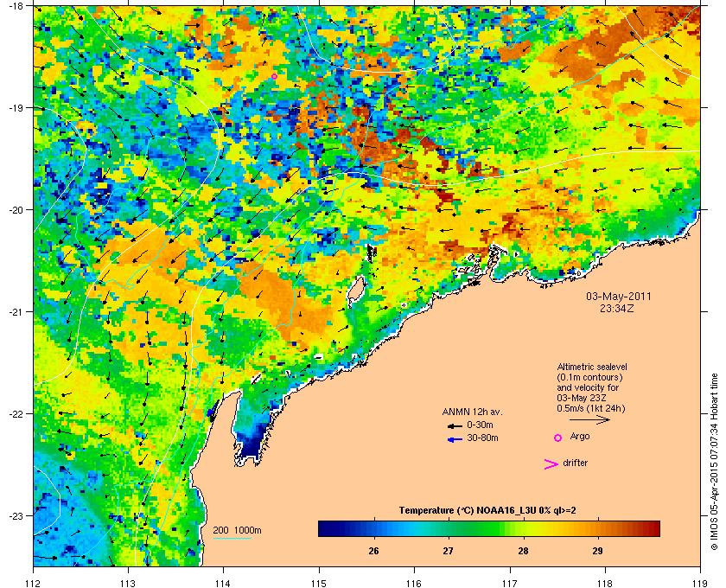
Task: Click the black 0-30m arrow legend icon
Action: coord(455,425)
